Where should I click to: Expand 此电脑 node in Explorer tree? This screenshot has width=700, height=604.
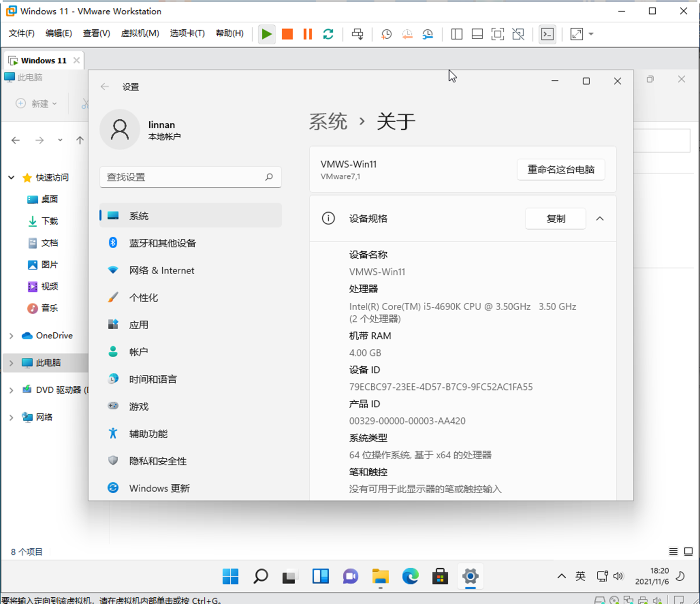11,363
